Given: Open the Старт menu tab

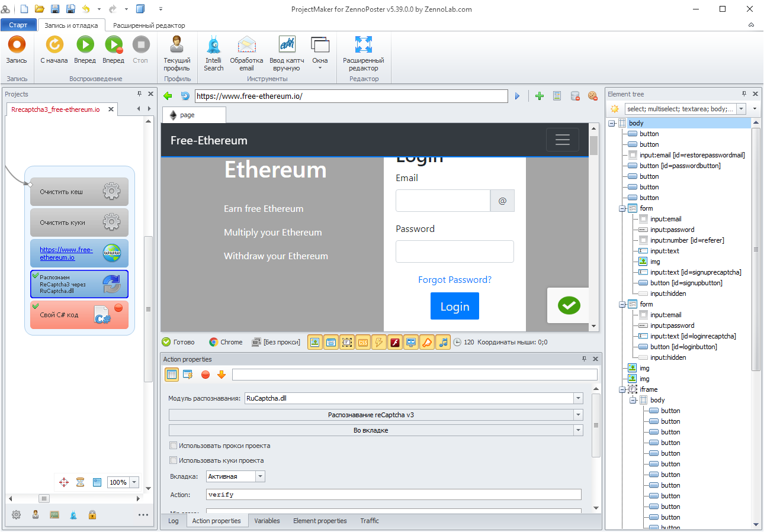Looking at the screenshot, I should [x=18, y=25].
